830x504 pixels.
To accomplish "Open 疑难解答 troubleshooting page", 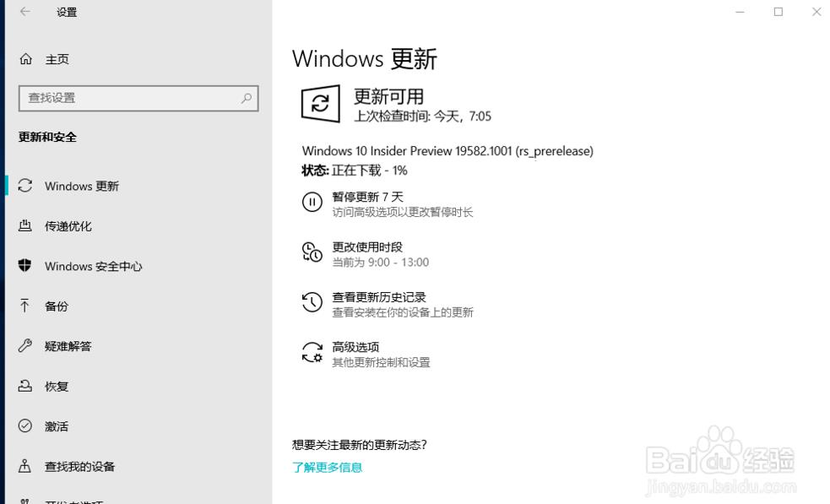I will click(68, 346).
